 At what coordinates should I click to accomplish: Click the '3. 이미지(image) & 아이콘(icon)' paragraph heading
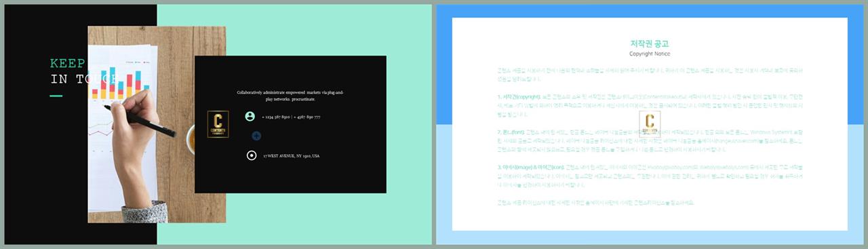coord(530,167)
